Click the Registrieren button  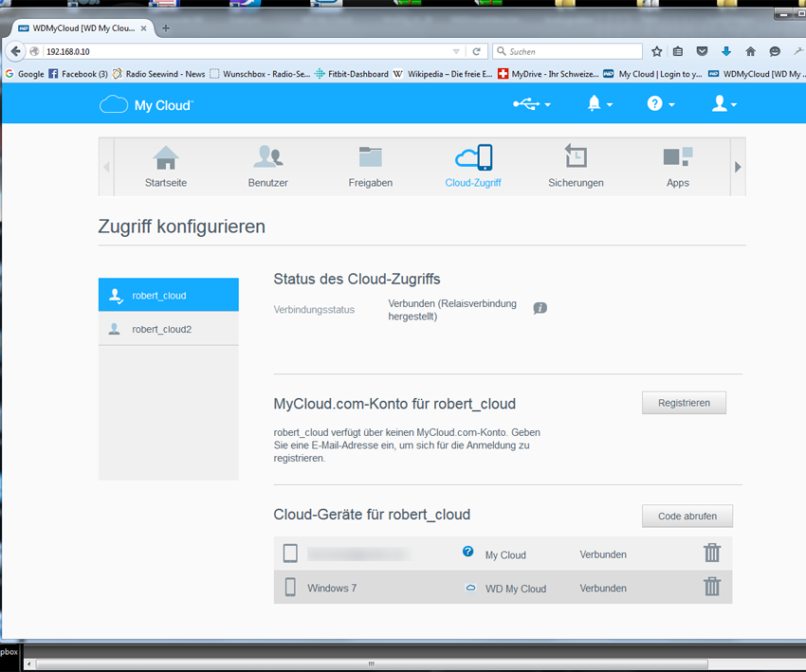coord(684,403)
